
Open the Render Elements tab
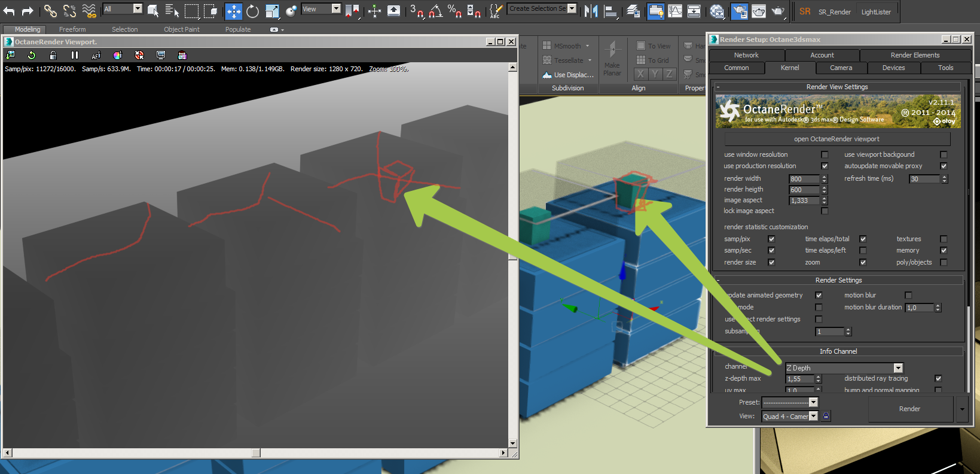click(915, 55)
